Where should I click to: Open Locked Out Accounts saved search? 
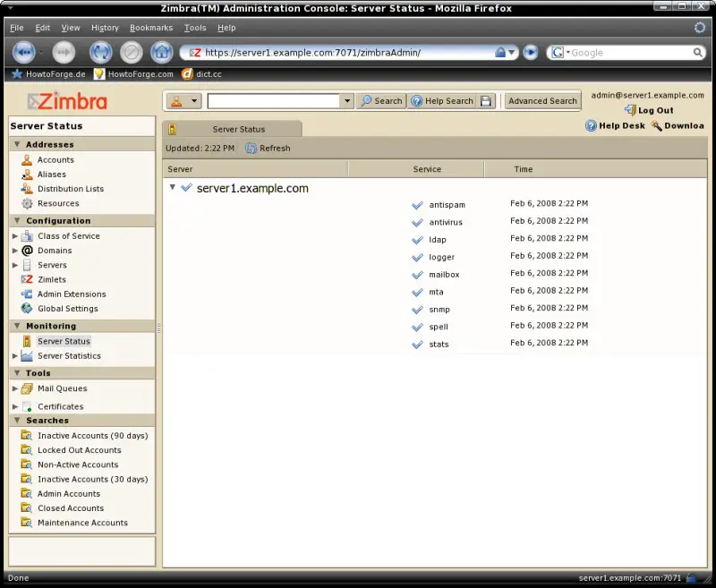click(x=80, y=450)
